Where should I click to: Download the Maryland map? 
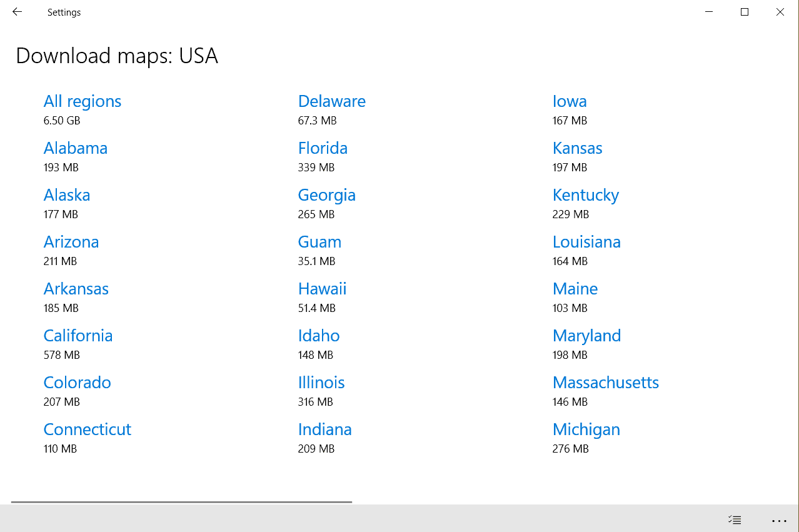tap(586, 336)
